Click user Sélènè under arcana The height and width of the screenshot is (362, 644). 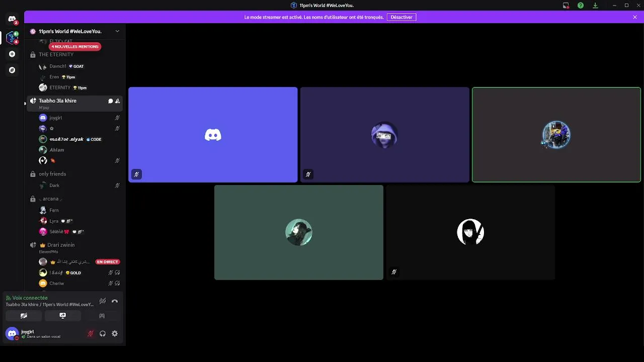tap(79, 232)
